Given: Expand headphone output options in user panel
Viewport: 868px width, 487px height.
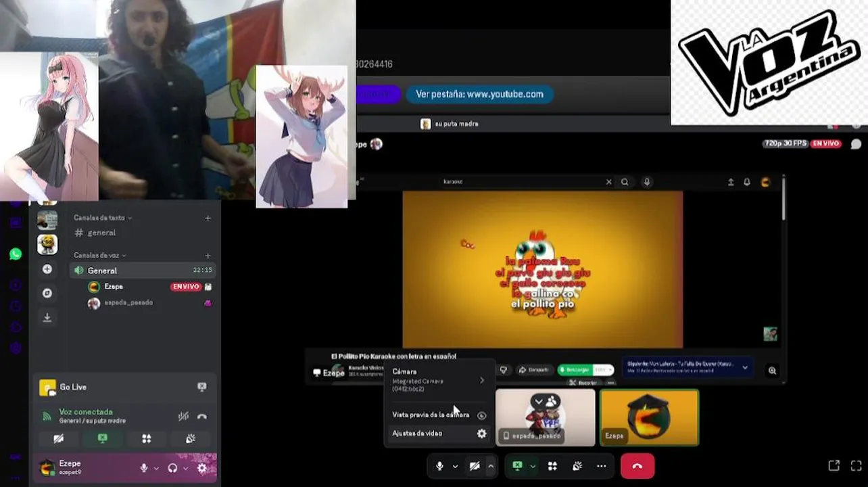Looking at the screenshot, I should tap(185, 468).
